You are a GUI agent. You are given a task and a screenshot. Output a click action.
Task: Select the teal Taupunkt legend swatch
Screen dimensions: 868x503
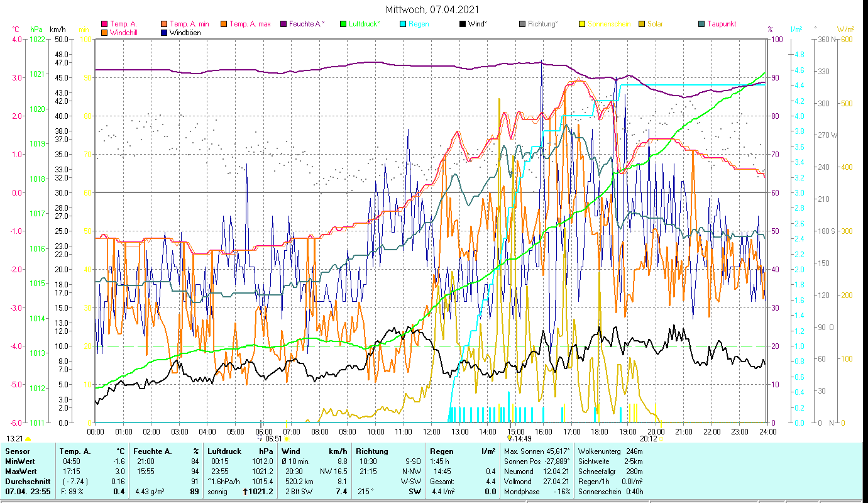[x=701, y=24]
